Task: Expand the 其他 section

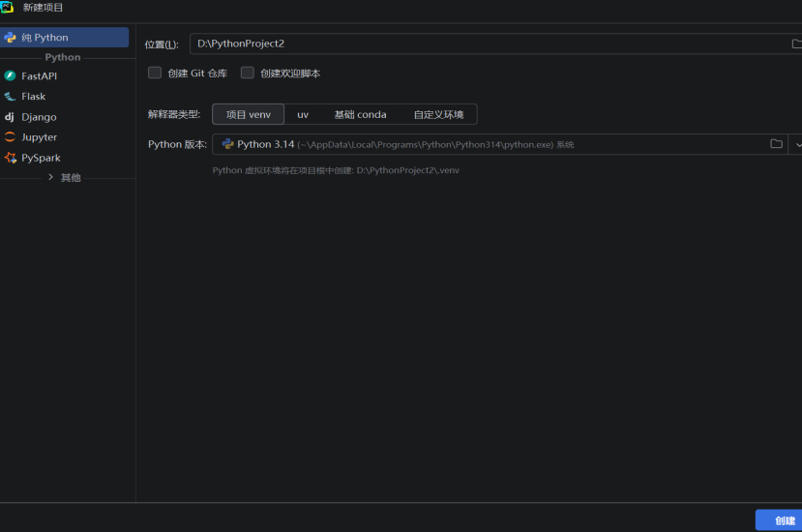Action: pos(50,177)
